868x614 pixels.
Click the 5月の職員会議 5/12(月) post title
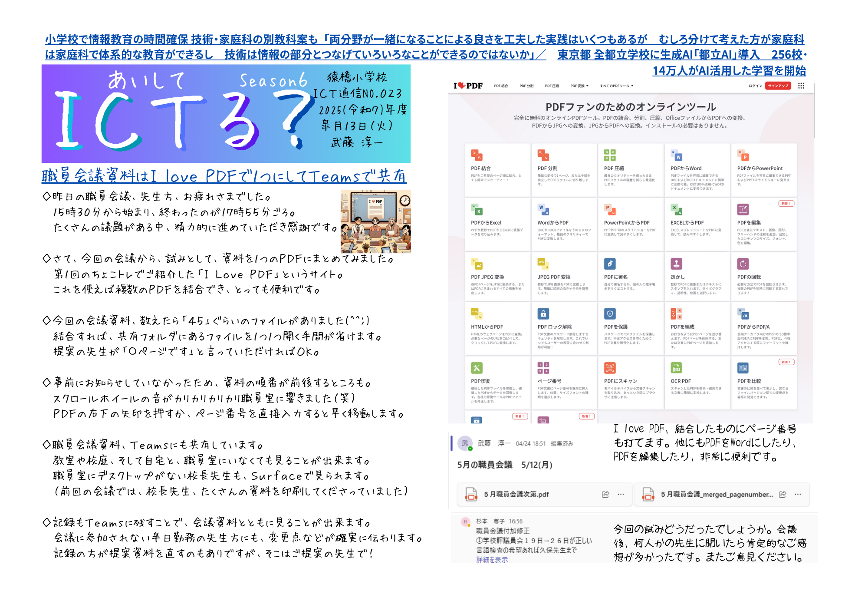(505, 465)
